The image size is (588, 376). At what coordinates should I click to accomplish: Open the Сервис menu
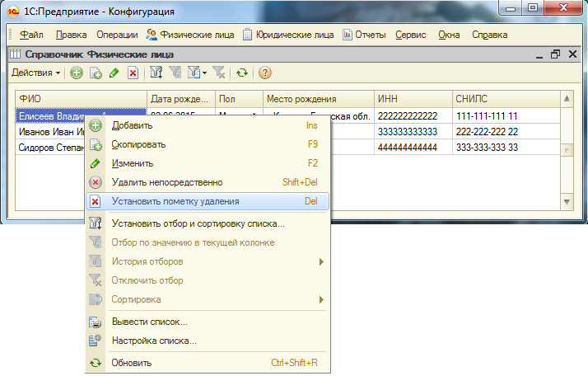(411, 35)
